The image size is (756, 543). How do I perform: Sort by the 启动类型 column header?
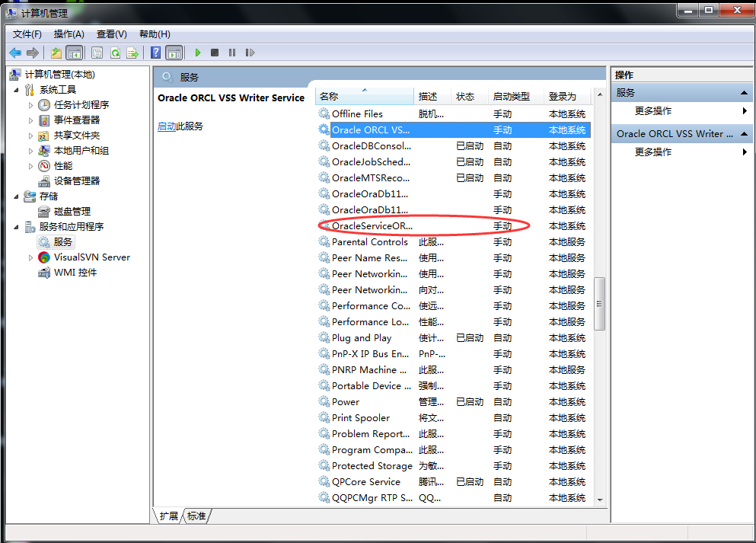click(516, 97)
